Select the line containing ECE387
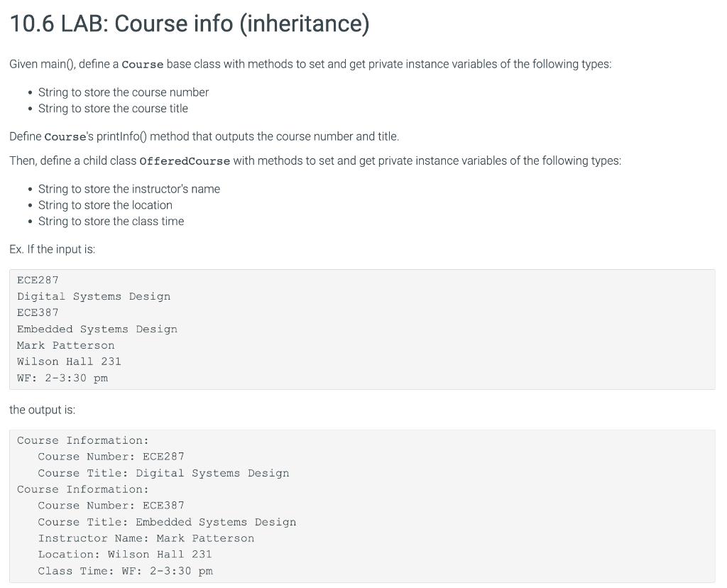727x588 pixels. (x=37, y=312)
